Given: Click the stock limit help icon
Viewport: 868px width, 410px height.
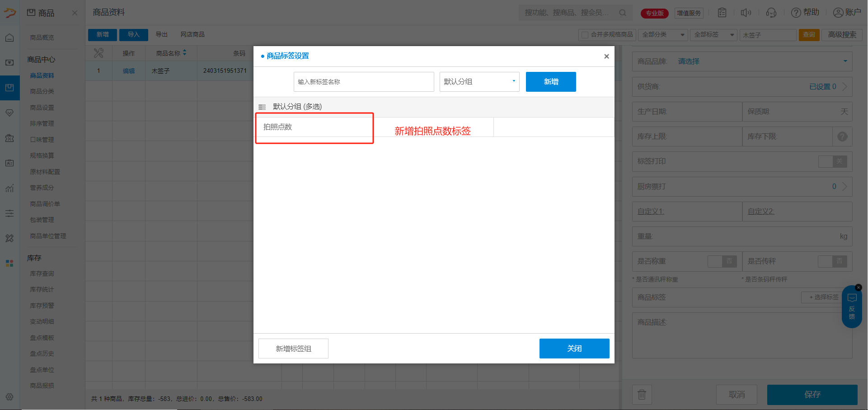Looking at the screenshot, I should (842, 137).
